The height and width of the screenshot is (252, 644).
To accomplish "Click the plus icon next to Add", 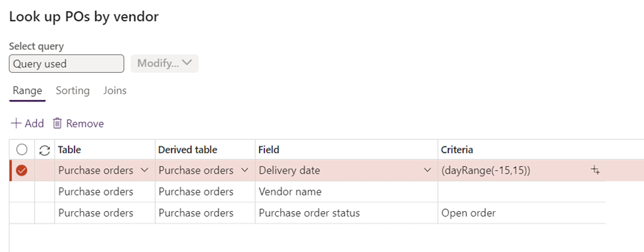I will click(16, 123).
